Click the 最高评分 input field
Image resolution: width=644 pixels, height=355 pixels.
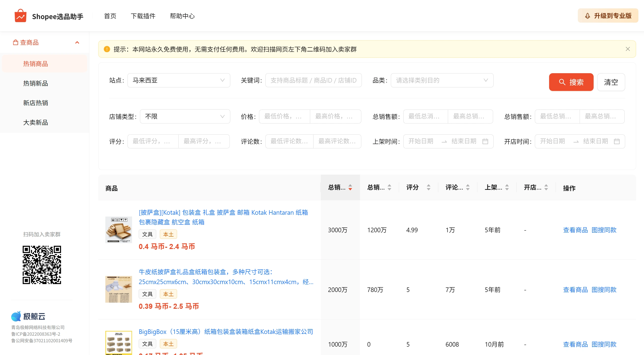204,141
